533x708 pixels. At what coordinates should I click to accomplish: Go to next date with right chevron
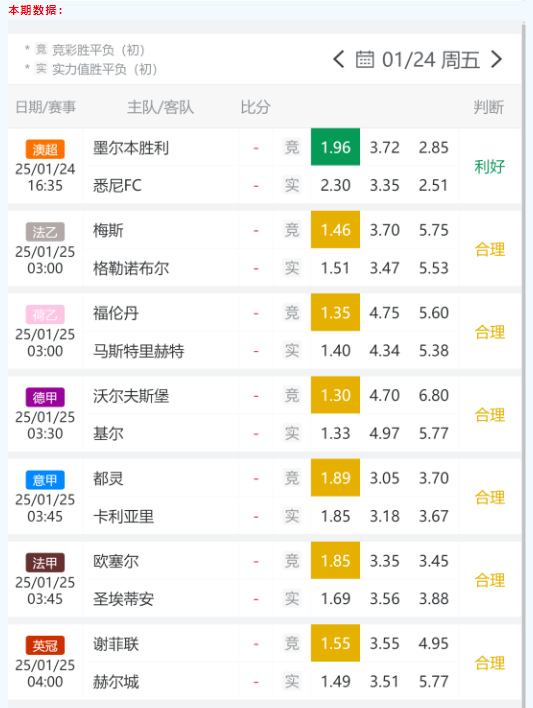496,60
